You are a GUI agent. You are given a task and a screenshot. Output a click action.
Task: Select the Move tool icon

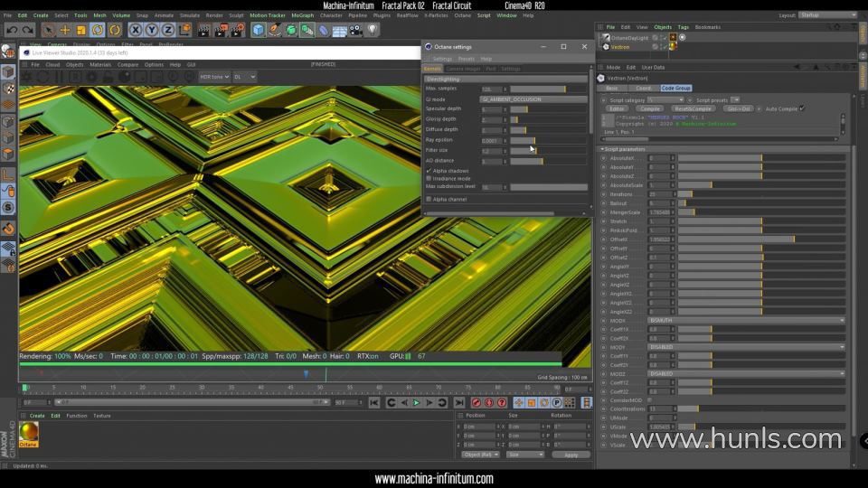[x=64, y=30]
